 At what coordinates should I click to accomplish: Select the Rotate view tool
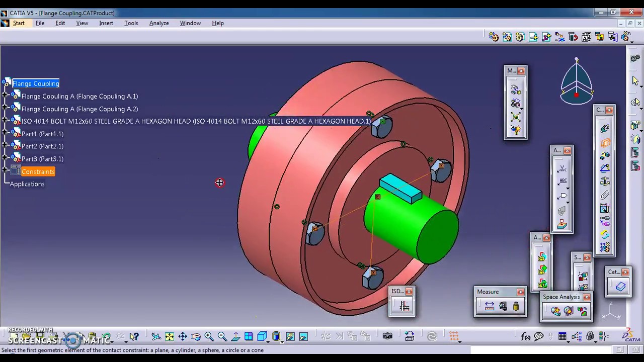(x=196, y=337)
